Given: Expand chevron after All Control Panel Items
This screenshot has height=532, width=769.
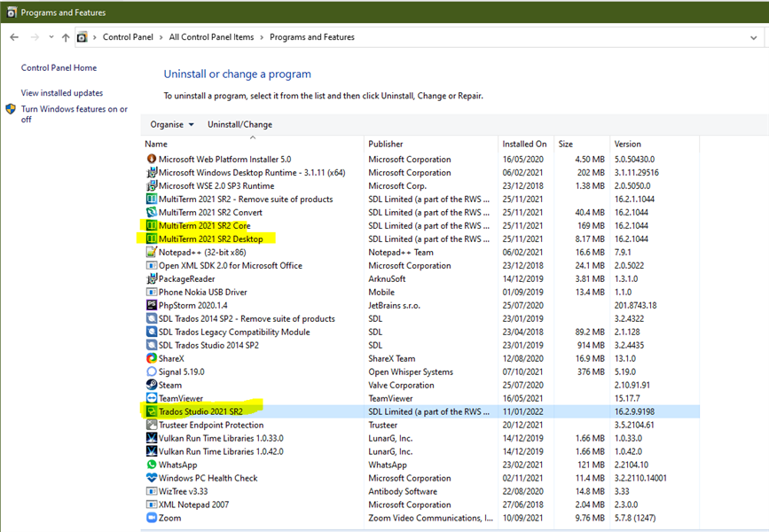Looking at the screenshot, I should coord(262,37).
